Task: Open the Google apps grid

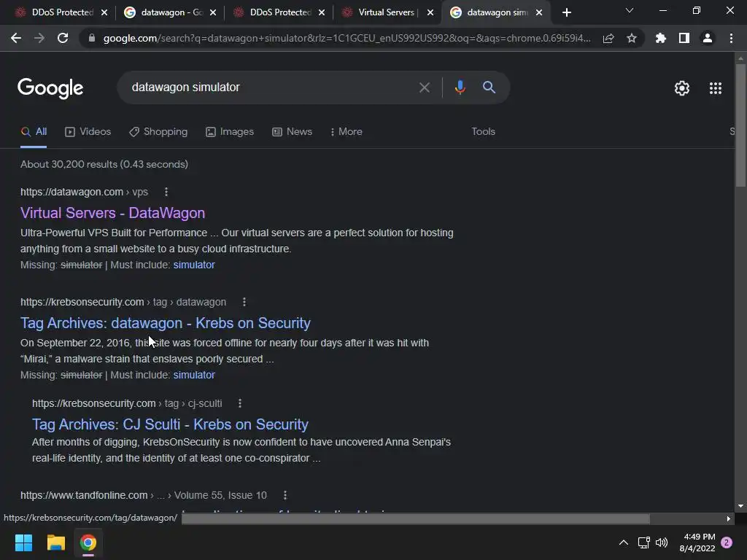Action: point(716,88)
